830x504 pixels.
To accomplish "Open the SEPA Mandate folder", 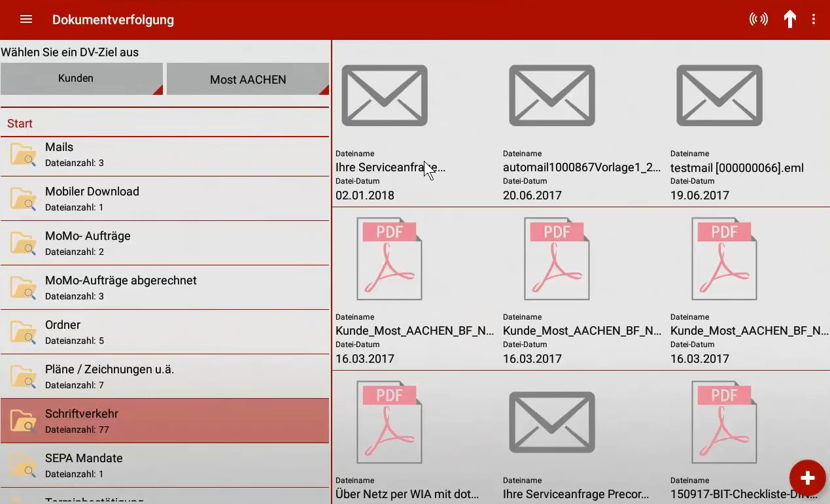I will (165, 465).
